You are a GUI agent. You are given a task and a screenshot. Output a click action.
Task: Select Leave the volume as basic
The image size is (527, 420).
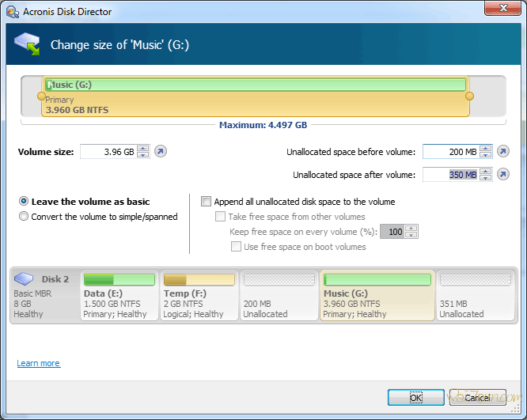(x=25, y=202)
